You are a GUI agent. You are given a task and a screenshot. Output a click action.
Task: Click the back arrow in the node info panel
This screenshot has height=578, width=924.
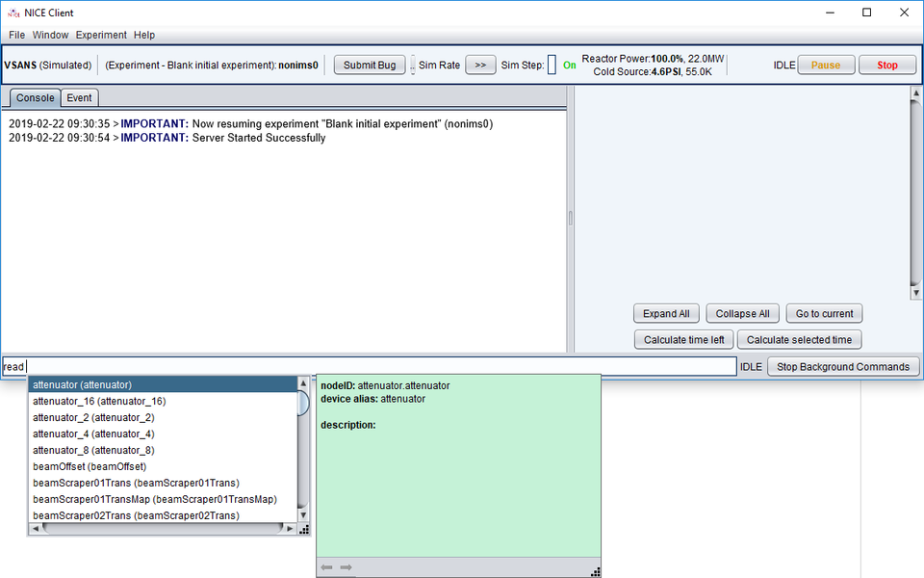[326, 567]
